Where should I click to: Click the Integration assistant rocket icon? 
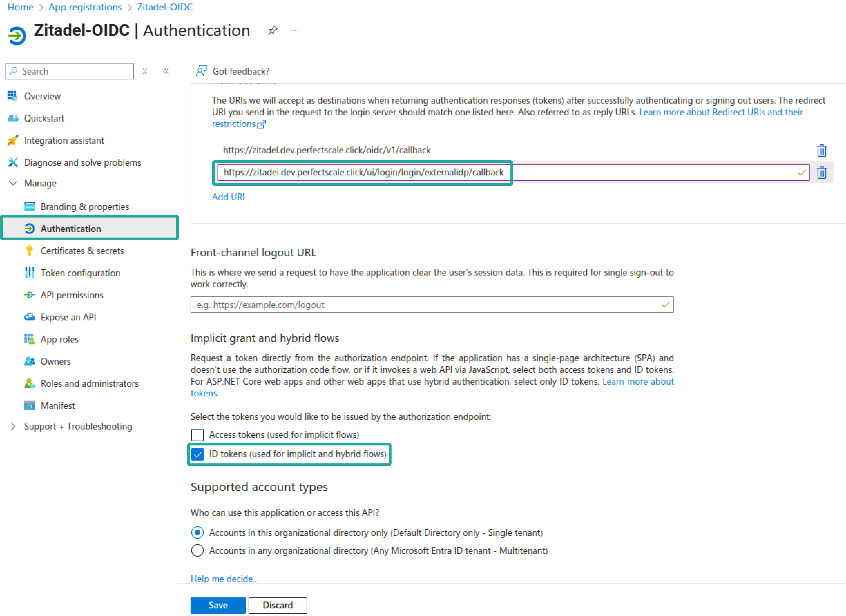(13, 140)
